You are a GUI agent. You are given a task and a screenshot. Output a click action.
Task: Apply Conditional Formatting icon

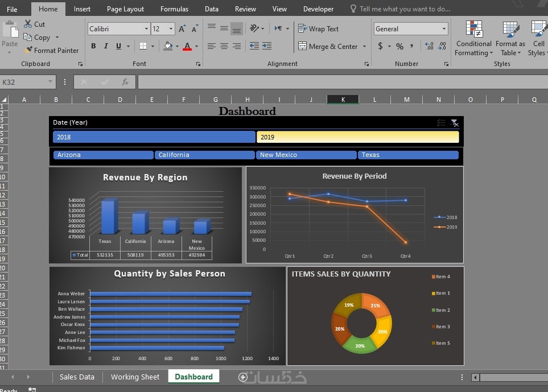click(473, 30)
